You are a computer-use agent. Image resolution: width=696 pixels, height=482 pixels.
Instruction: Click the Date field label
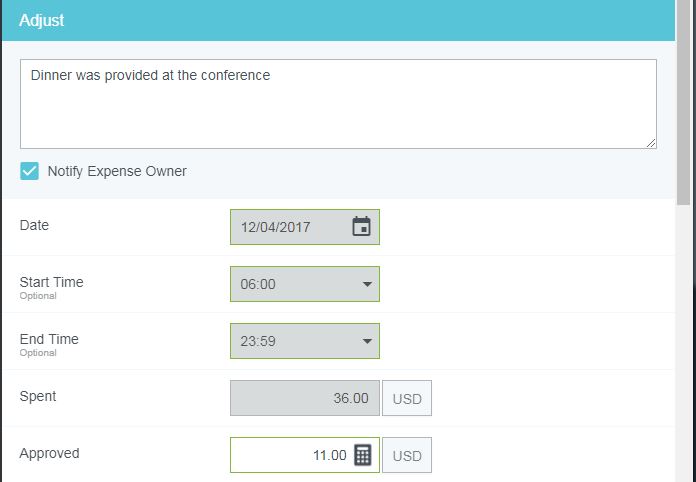pos(34,225)
